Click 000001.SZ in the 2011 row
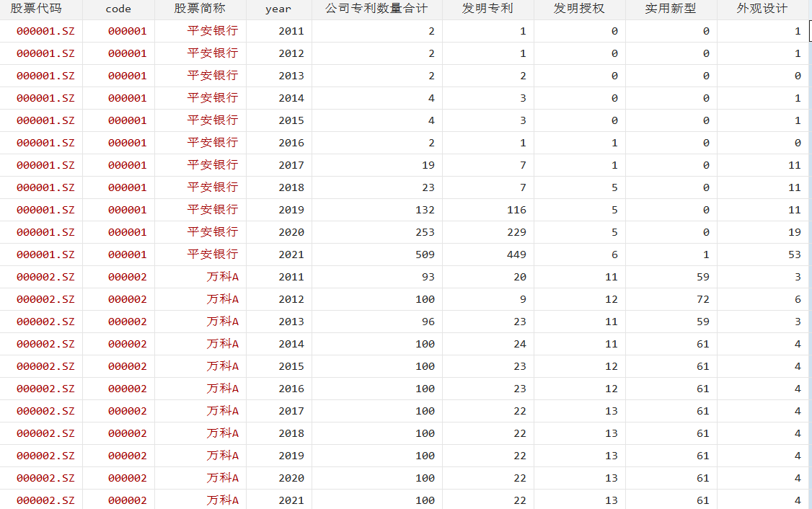 [45, 31]
